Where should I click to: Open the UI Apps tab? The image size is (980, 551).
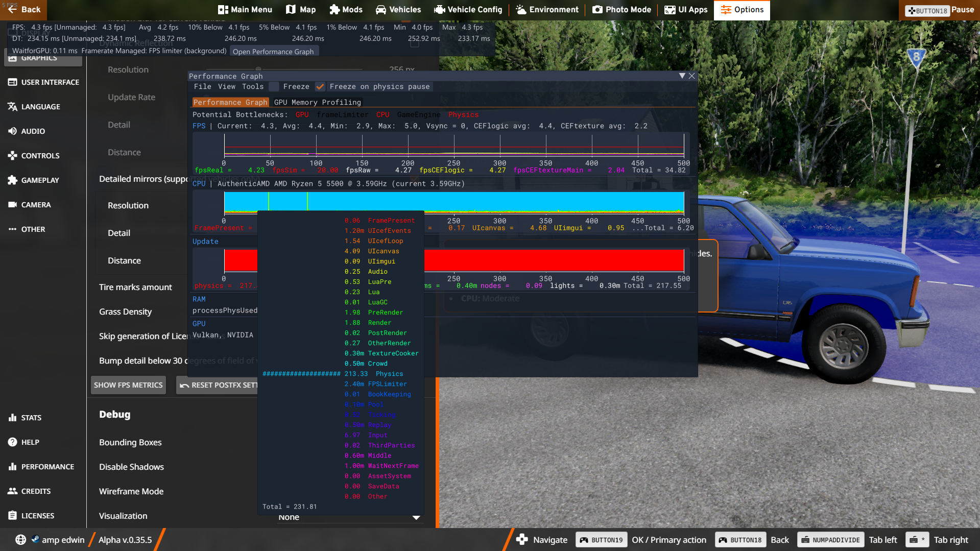[686, 10]
